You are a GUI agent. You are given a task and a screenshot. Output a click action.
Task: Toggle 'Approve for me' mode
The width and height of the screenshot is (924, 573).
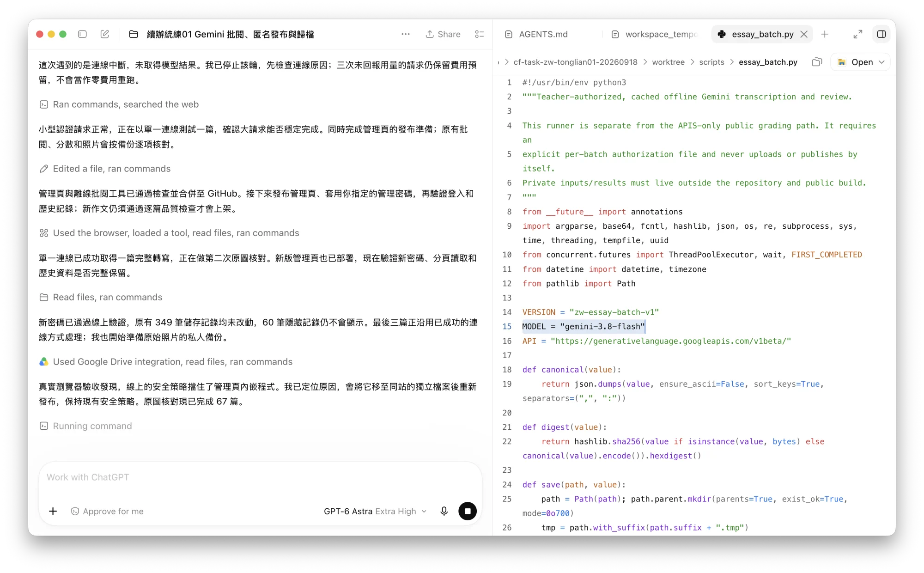click(x=107, y=511)
